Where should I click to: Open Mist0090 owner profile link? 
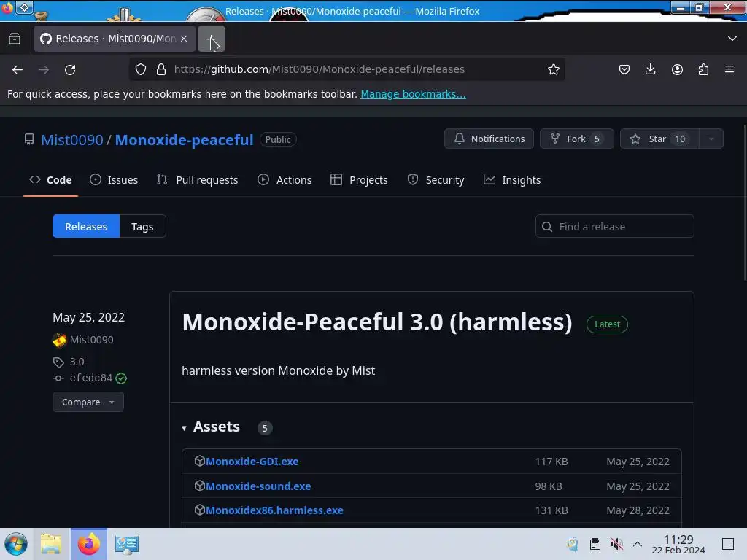(x=72, y=139)
